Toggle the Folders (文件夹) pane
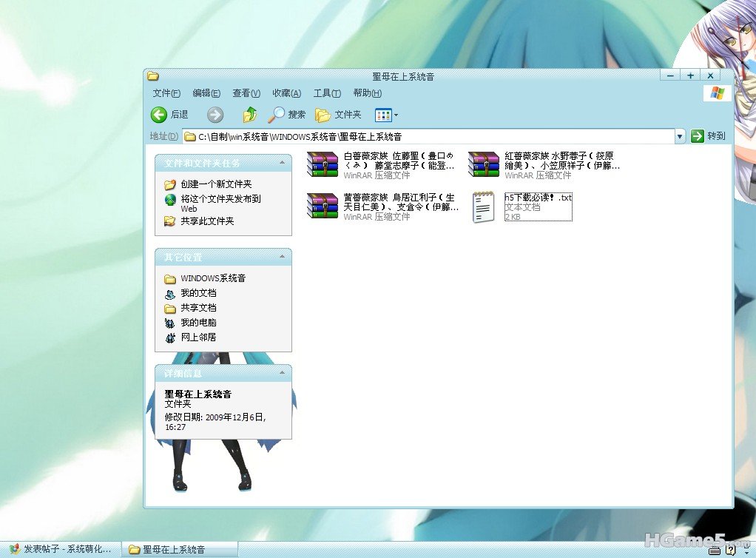The width and height of the screenshot is (756, 558). pyautogui.click(x=338, y=115)
